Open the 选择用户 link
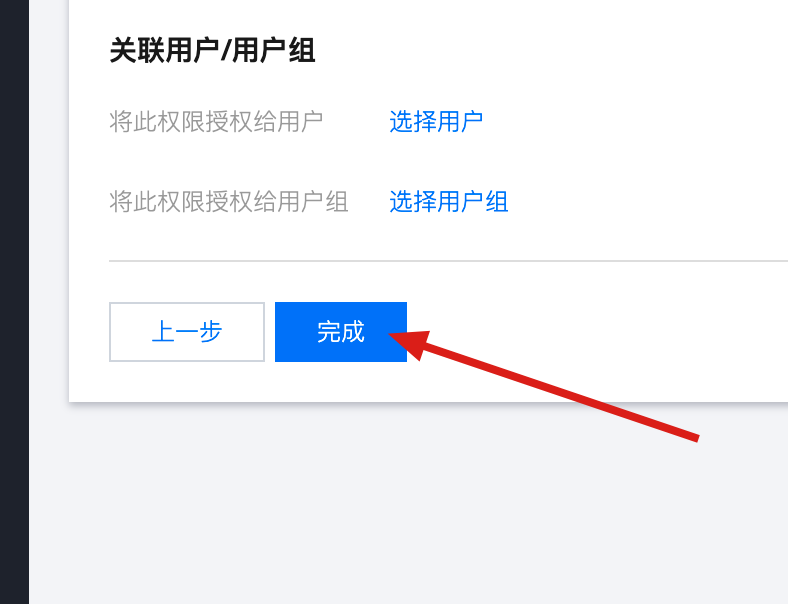Viewport: 788px width, 604px height. click(436, 122)
